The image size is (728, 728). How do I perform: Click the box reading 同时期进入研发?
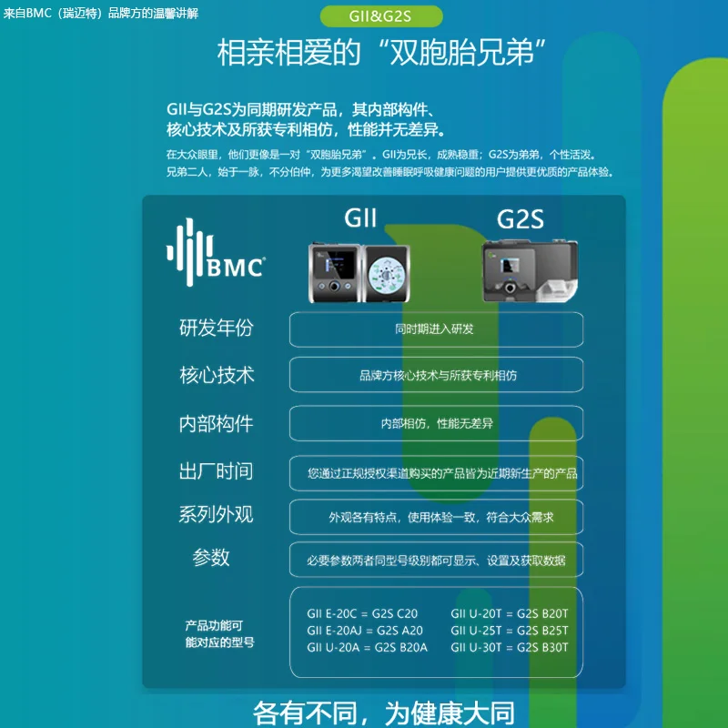[x=436, y=329]
